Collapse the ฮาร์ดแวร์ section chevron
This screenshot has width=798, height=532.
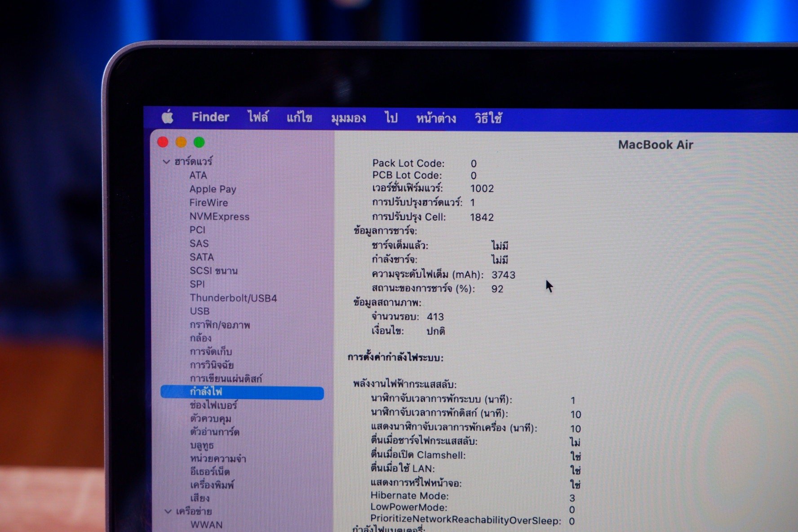pos(167,162)
